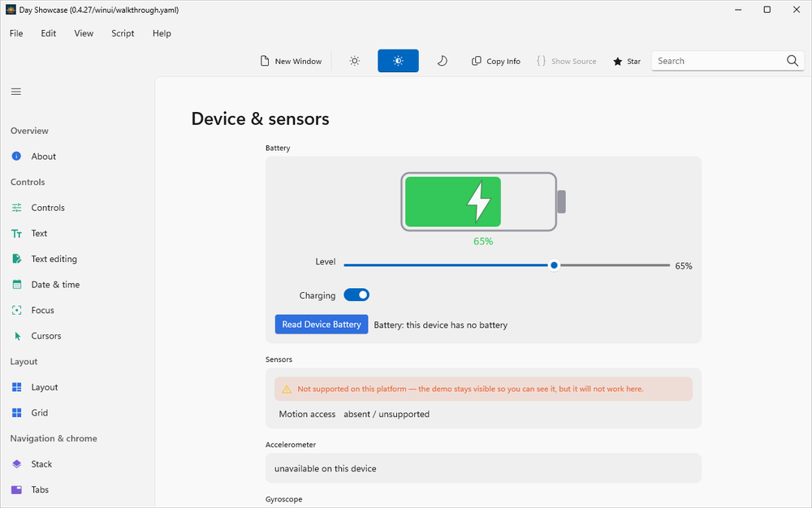The height and width of the screenshot is (508, 812).
Task: Open the Script menu
Action: point(123,33)
